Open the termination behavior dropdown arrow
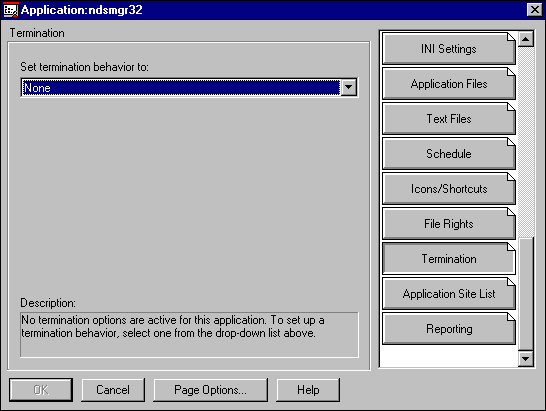The height and width of the screenshot is (411, 546). pos(349,87)
